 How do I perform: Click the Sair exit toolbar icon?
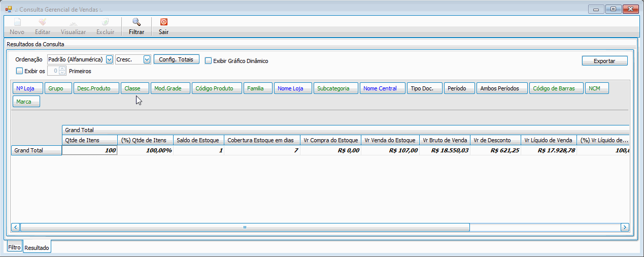(163, 22)
